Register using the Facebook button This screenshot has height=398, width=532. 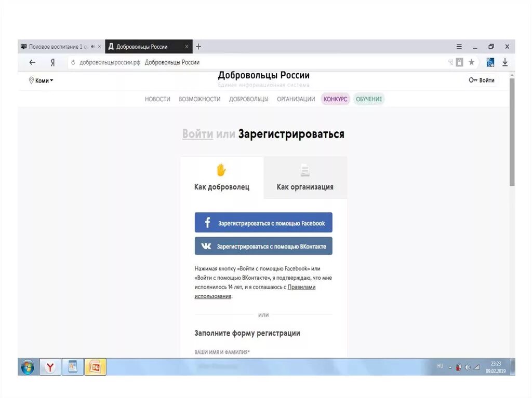pyautogui.click(x=263, y=223)
